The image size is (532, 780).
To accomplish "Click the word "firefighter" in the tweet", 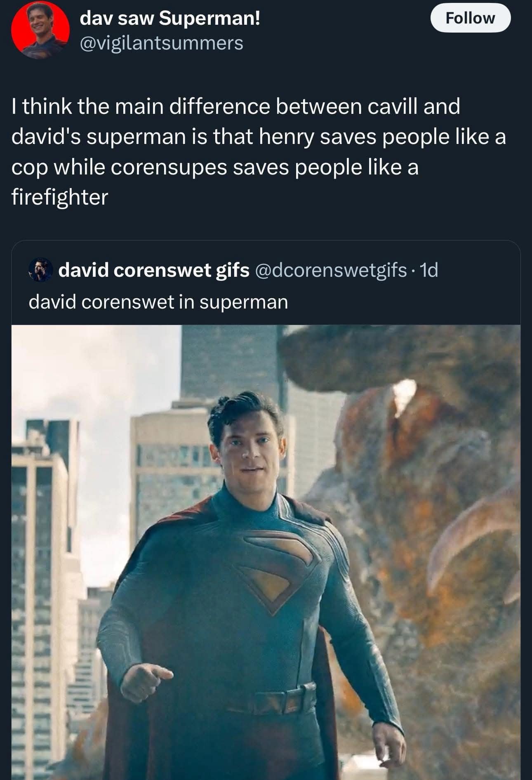I will tap(60, 197).
